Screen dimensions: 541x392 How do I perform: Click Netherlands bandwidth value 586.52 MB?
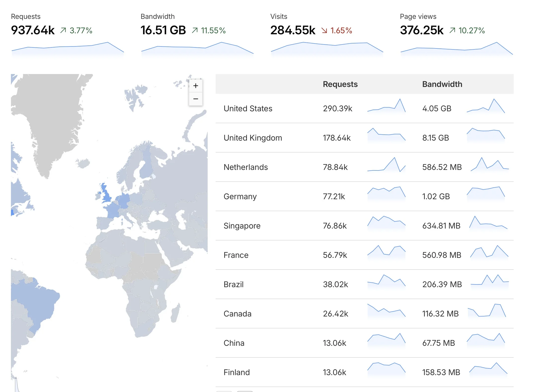coord(442,167)
